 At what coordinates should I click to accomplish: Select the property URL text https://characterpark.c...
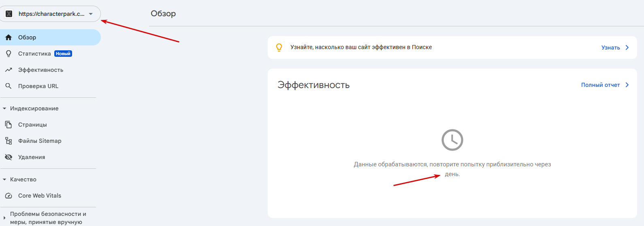pos(51,14)
